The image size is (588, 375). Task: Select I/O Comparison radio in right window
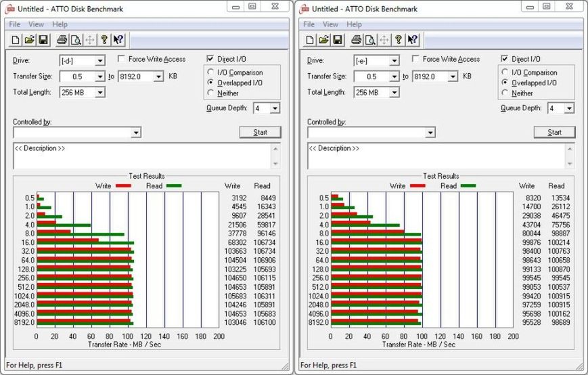(x=505, y=72)
